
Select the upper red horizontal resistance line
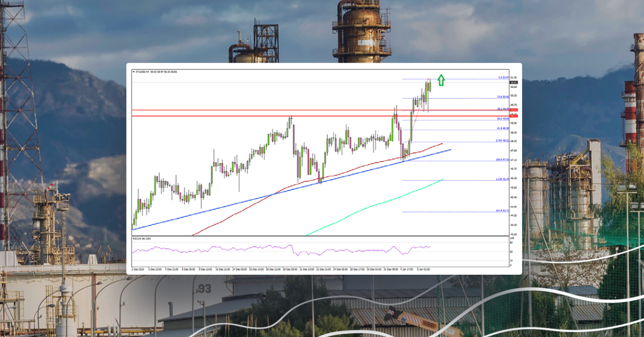pos(268,109)
